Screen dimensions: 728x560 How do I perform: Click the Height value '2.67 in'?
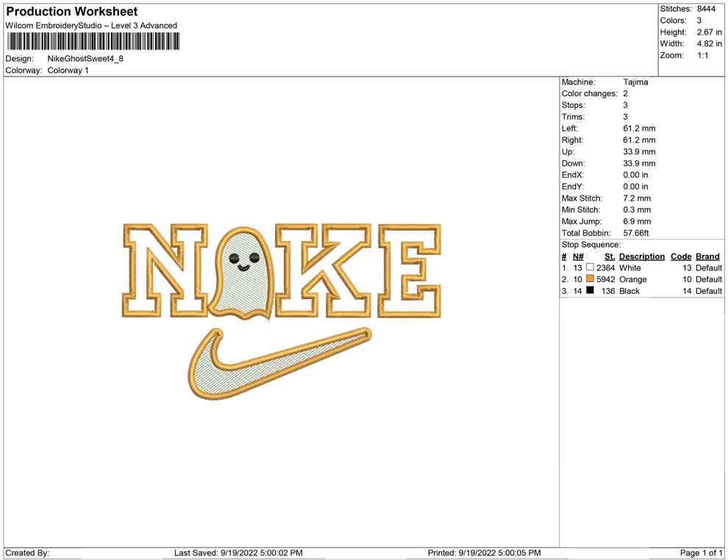(709, 32)
